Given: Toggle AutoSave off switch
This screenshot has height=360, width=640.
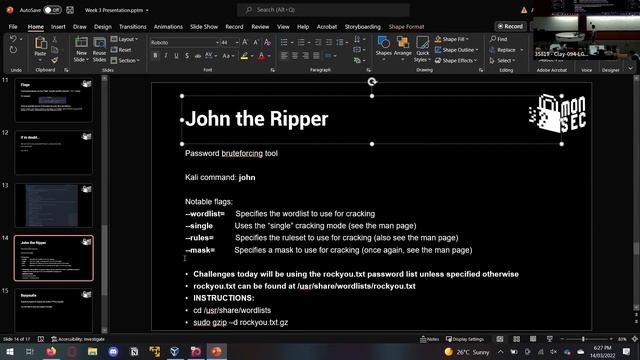Looking at the screenshot, I should point(52,10).
